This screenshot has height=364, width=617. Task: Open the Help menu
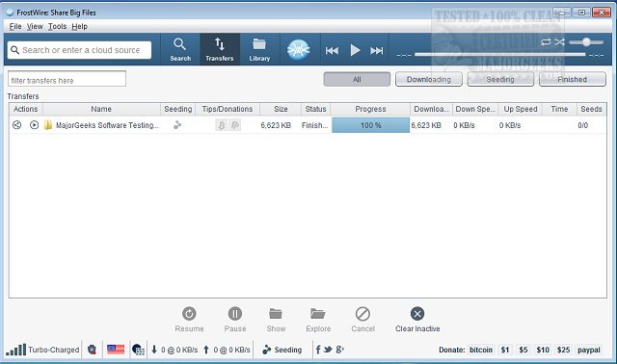click(79, 26)
